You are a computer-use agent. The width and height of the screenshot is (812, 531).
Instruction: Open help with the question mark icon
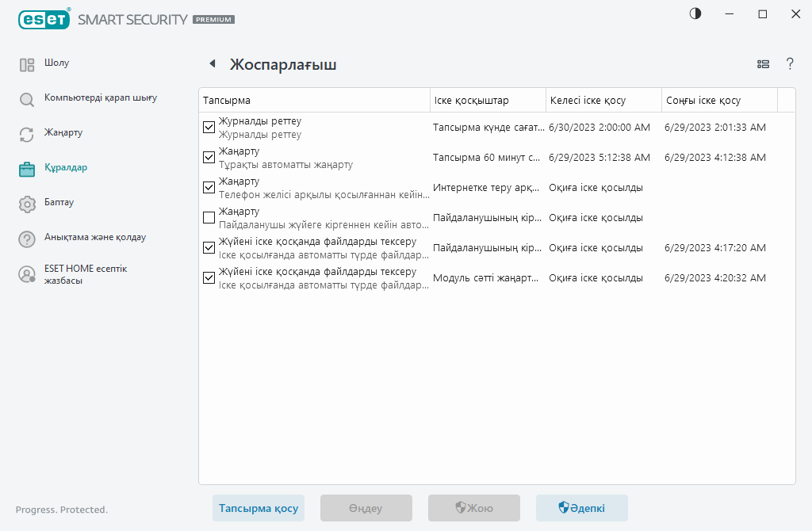click(x=790, y=64)
